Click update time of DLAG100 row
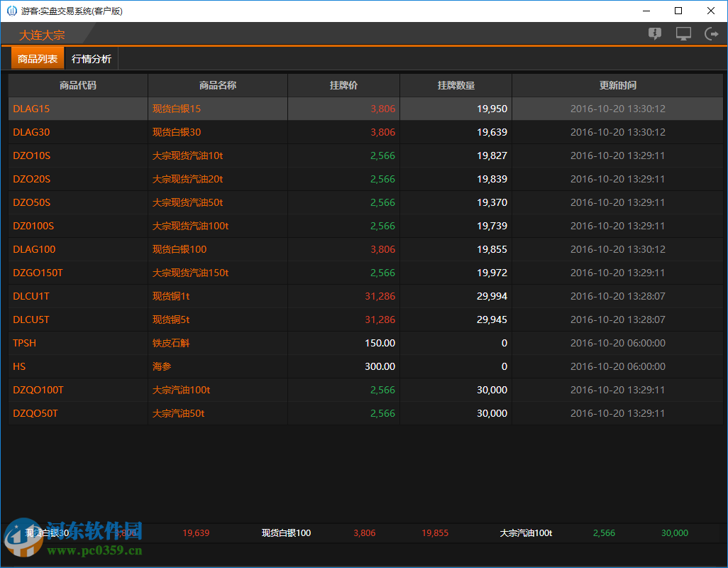728x568 pixels. [617, 249]
